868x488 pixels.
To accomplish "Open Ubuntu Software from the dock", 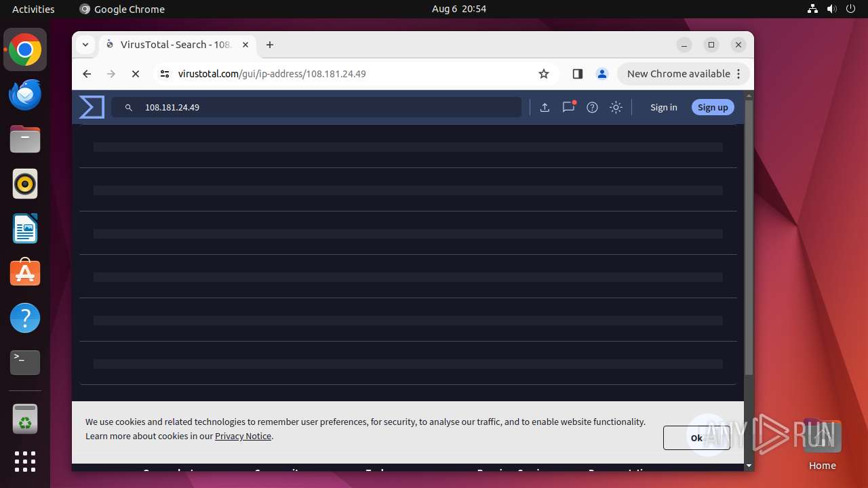I will (x=25, y=273).
